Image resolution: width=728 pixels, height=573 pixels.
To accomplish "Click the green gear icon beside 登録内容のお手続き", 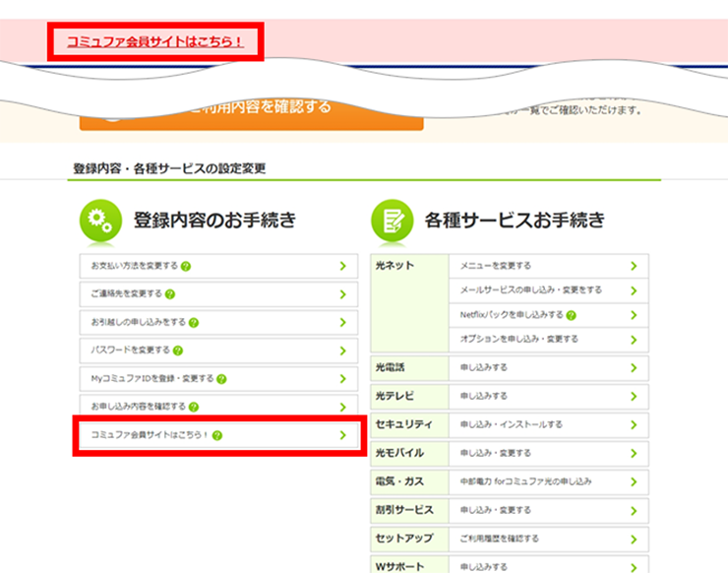I will (100, 221).
